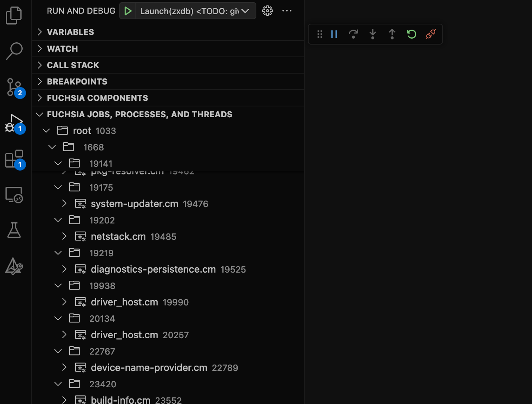This screenshot has height=404, width=532.
Task: Disconnect the debugger
Action: coord(430,34)
